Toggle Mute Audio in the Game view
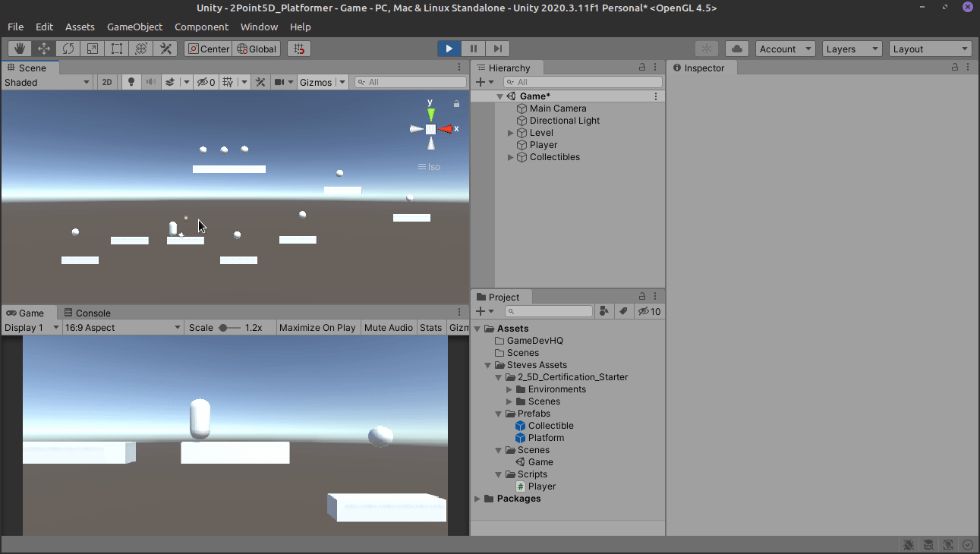 [388, 327]
